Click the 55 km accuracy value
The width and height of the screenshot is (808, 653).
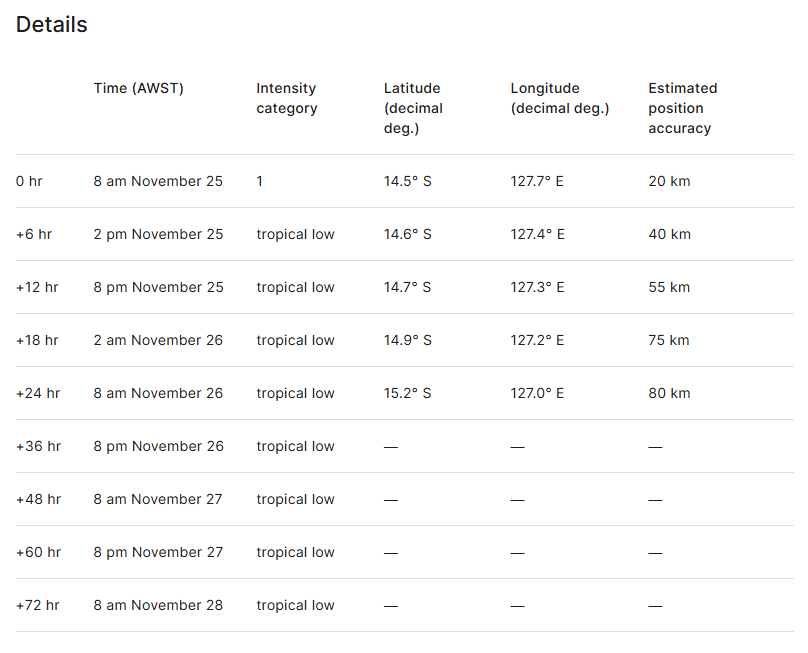(669, 287)
